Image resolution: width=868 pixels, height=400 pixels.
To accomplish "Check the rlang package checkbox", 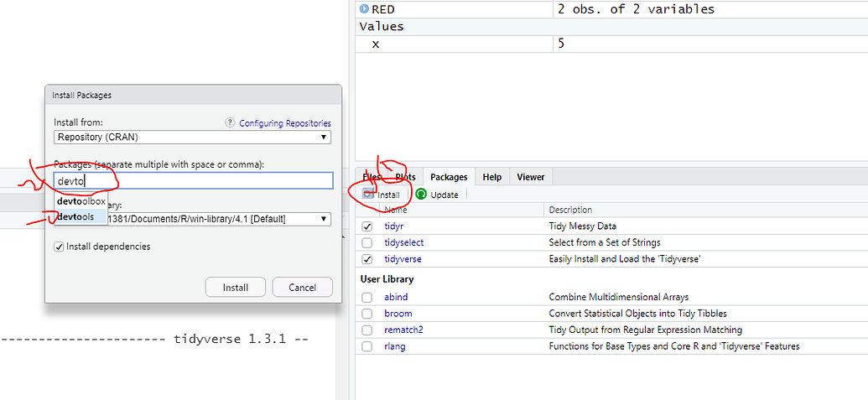I will [x=367, y=346].
